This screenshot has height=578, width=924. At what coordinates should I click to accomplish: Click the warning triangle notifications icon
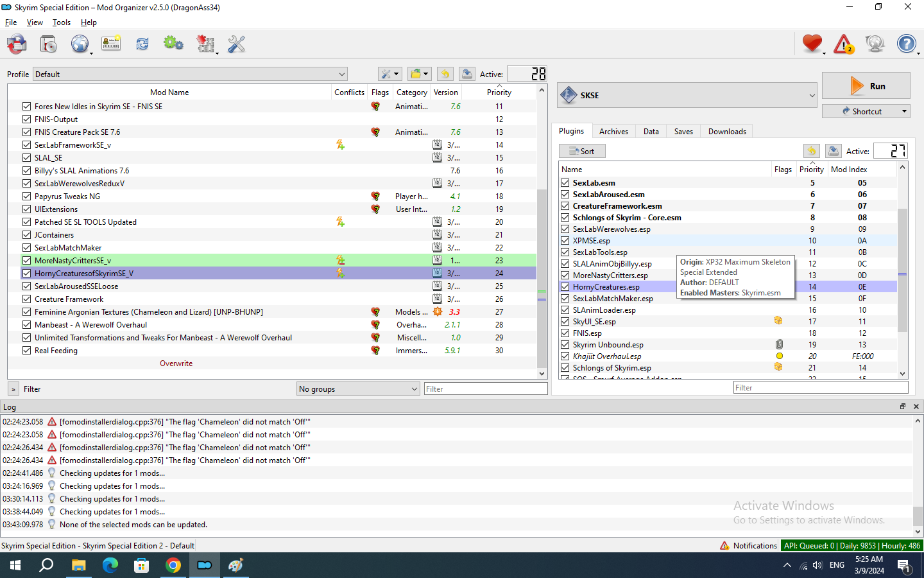point(843,44)
